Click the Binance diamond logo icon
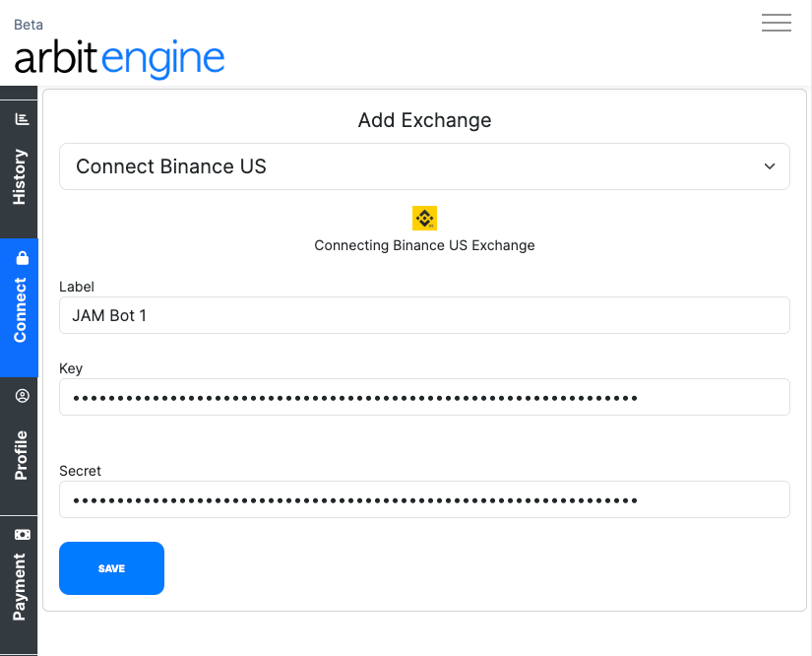The image size is (812, 656). (424, 218)
